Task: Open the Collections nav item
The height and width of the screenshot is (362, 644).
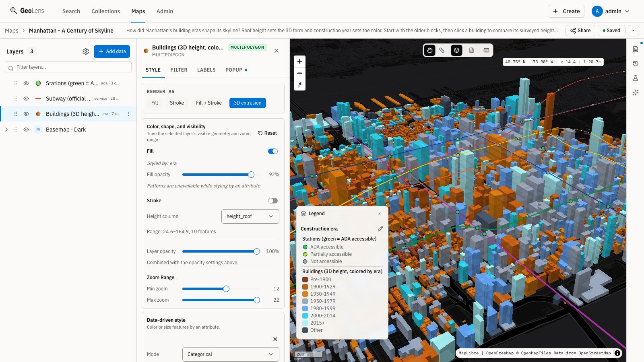Action: 105,11
